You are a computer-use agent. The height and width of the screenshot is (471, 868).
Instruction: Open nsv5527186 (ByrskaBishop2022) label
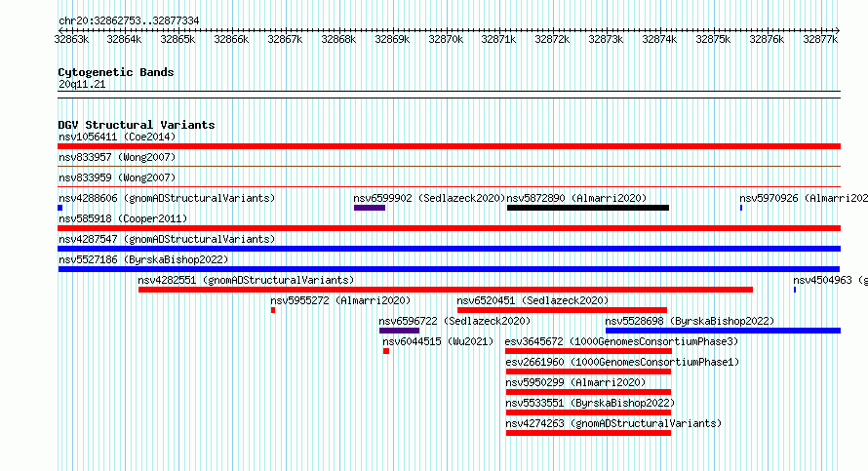pyautogui.click(x=143, y=259)
